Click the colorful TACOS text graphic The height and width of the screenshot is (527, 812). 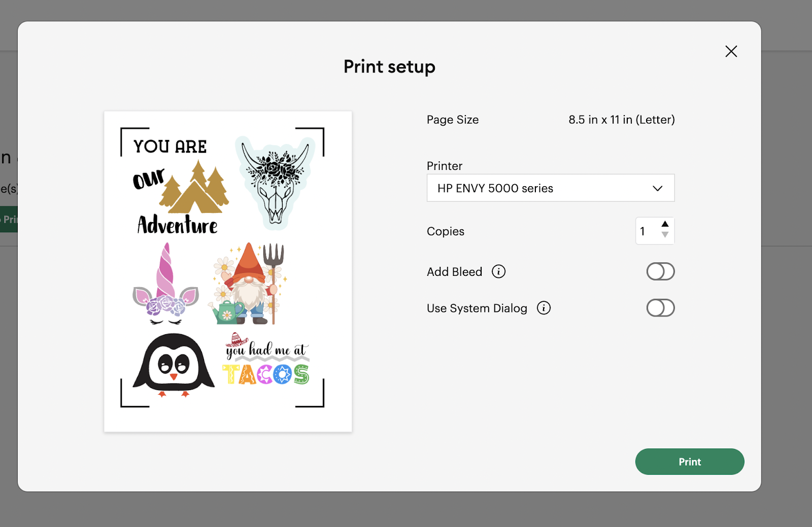pyautogui.click(x=266, y=375)
